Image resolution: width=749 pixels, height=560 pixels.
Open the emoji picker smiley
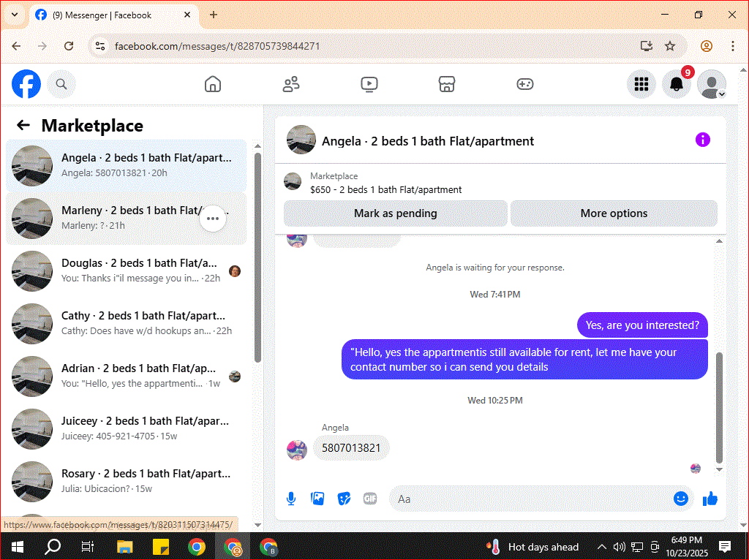point(681,499)
